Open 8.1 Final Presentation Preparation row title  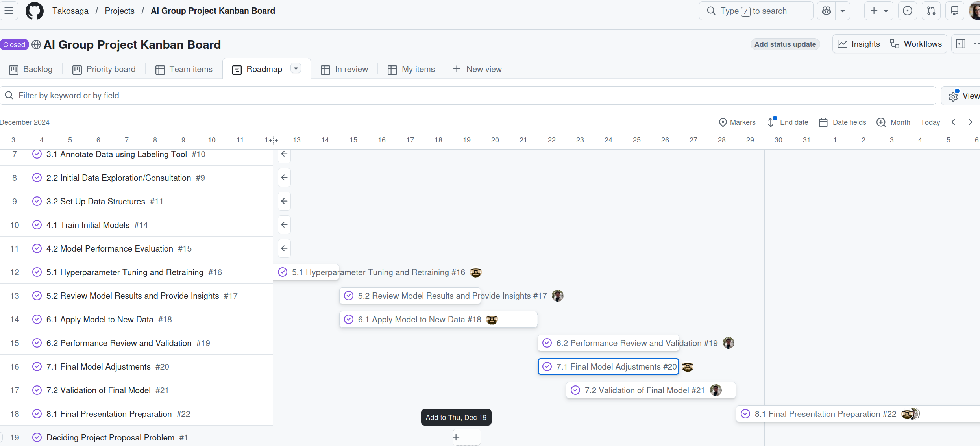tap(109, 414)
